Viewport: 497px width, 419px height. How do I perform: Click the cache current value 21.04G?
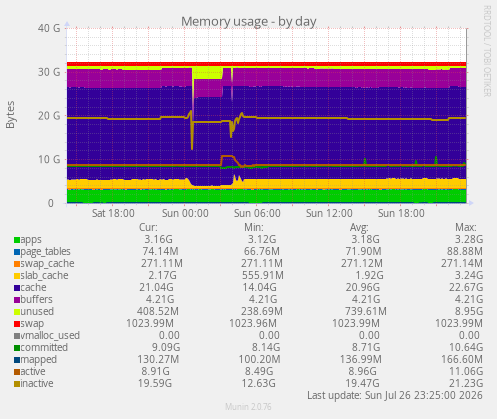click(156, 287)
